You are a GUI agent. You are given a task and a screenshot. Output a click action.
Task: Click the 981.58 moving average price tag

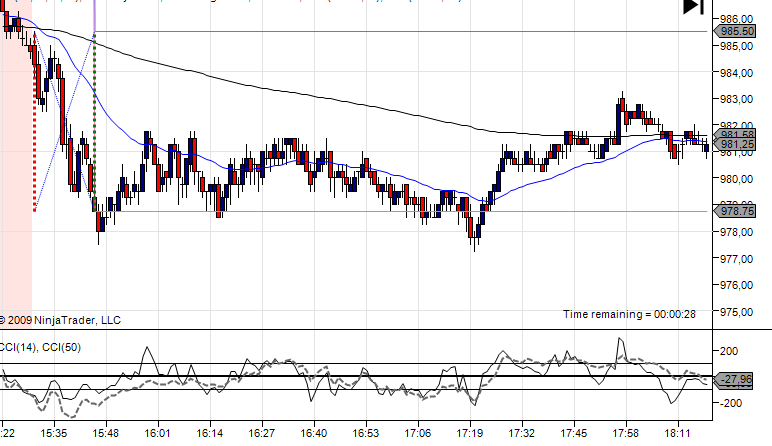pos(737,134)
